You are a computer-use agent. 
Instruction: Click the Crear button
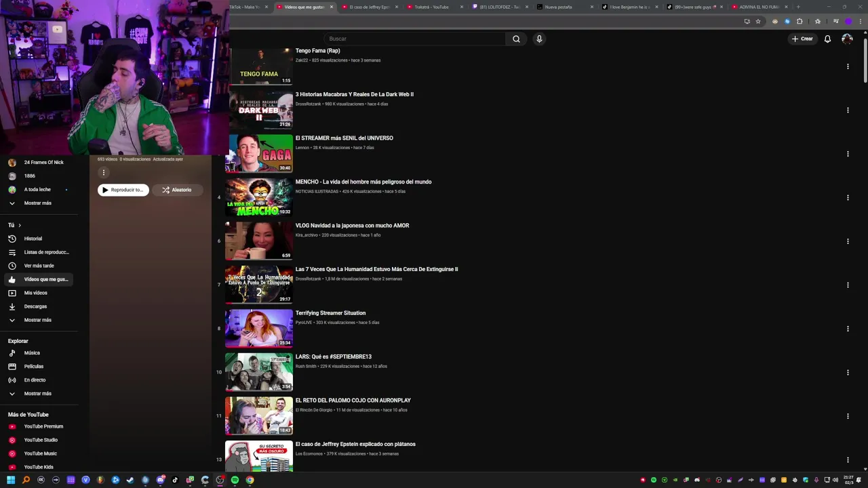click(x=802, y=39)
